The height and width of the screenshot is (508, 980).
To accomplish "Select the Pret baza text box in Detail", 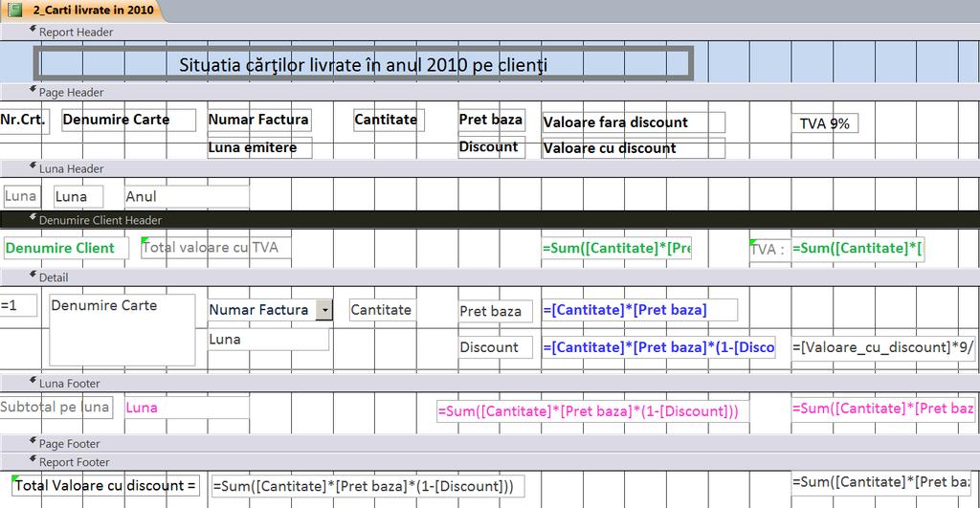I will (x=496, y=311).
